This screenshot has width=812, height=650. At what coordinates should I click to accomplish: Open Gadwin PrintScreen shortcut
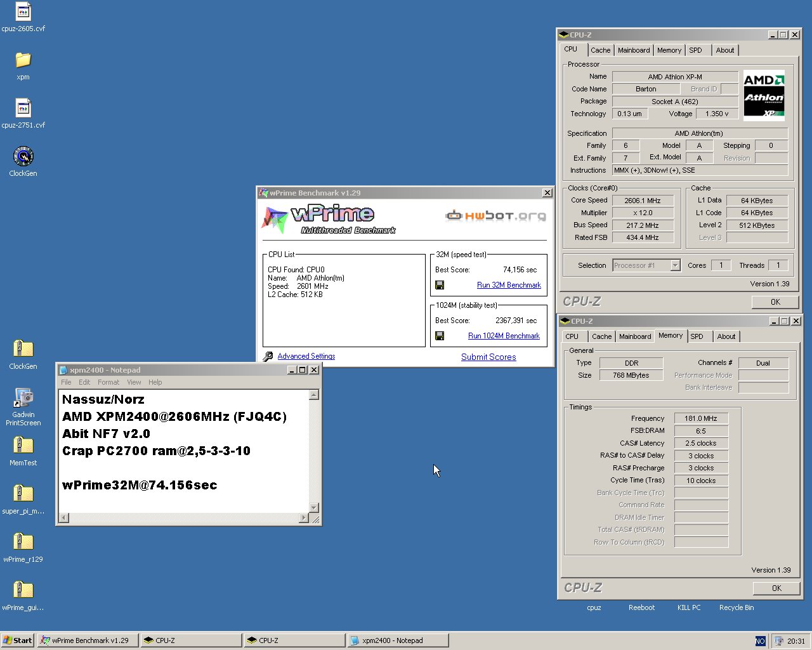point(23,397)
